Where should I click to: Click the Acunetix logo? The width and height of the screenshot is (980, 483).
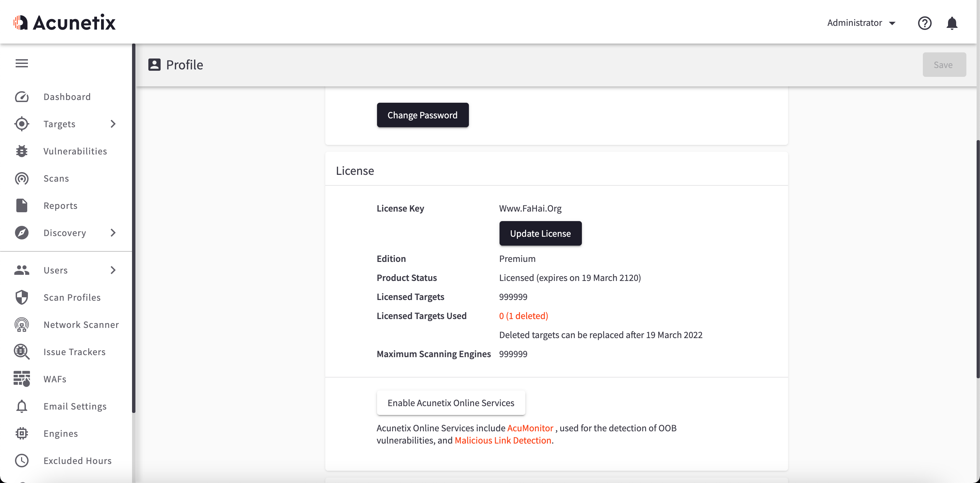coord(64,22)
